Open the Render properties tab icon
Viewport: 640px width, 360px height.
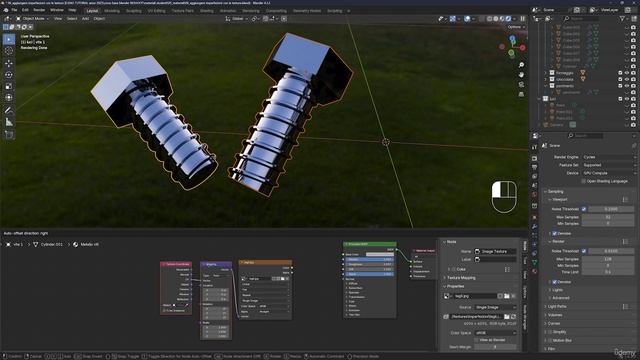click(x=534, y=158)
